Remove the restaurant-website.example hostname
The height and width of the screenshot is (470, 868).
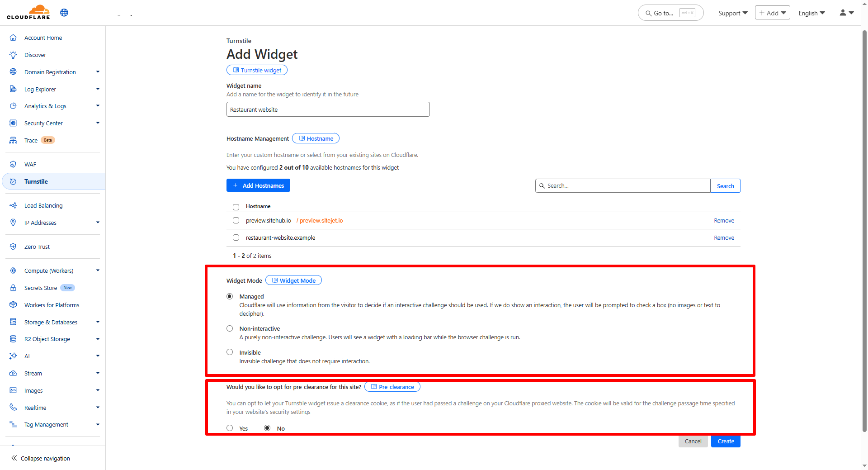point(724,237)
